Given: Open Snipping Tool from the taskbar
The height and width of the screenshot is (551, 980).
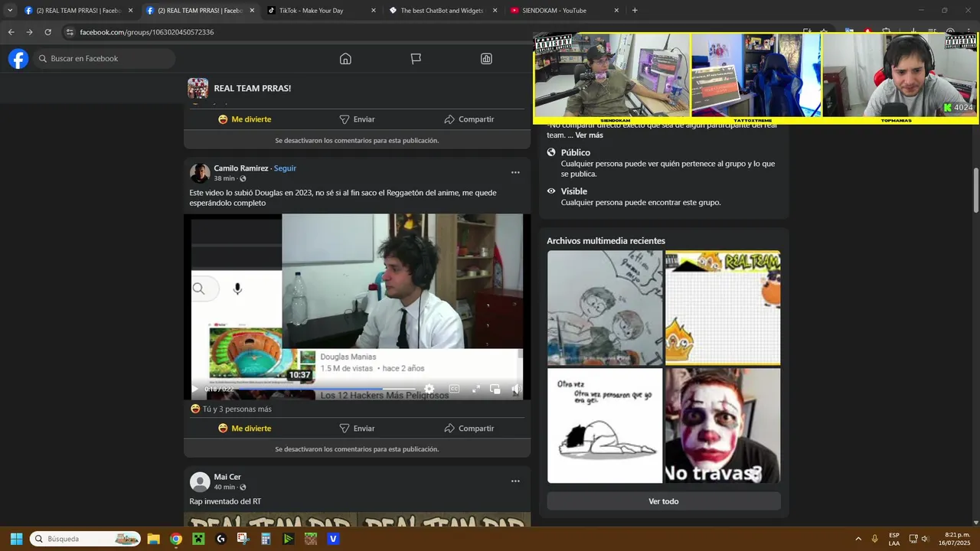Looking at the screenshot, I should coord(243,539).
